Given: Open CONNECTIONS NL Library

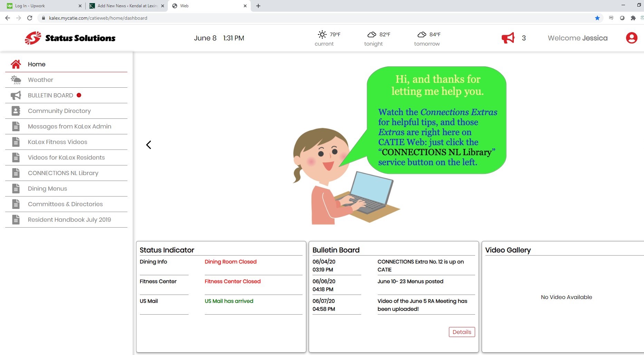Looking at the screenshot, I should pyautogui.click(x=66, y=173).
